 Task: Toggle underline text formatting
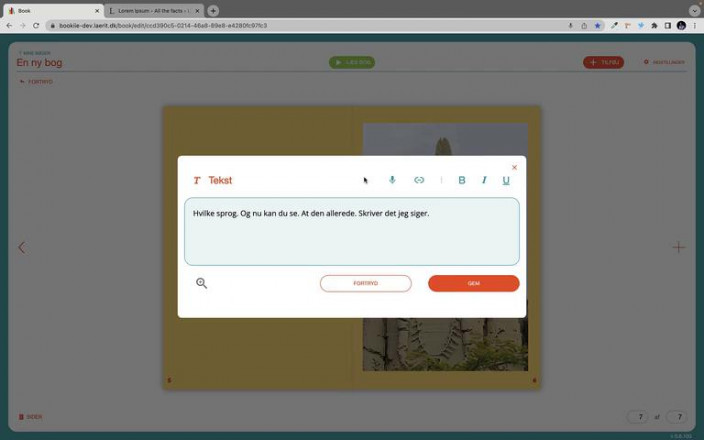(x=506, y=180)
